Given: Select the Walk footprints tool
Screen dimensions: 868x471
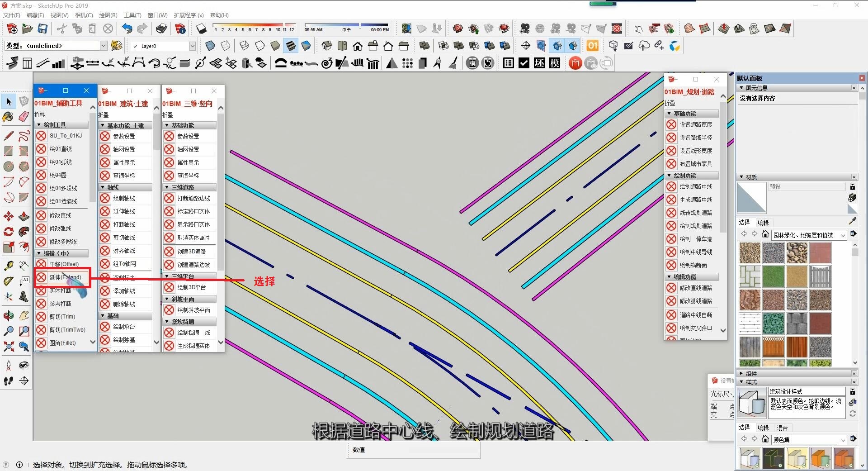Looking at the screenshot, I should (x=9, y=381).
